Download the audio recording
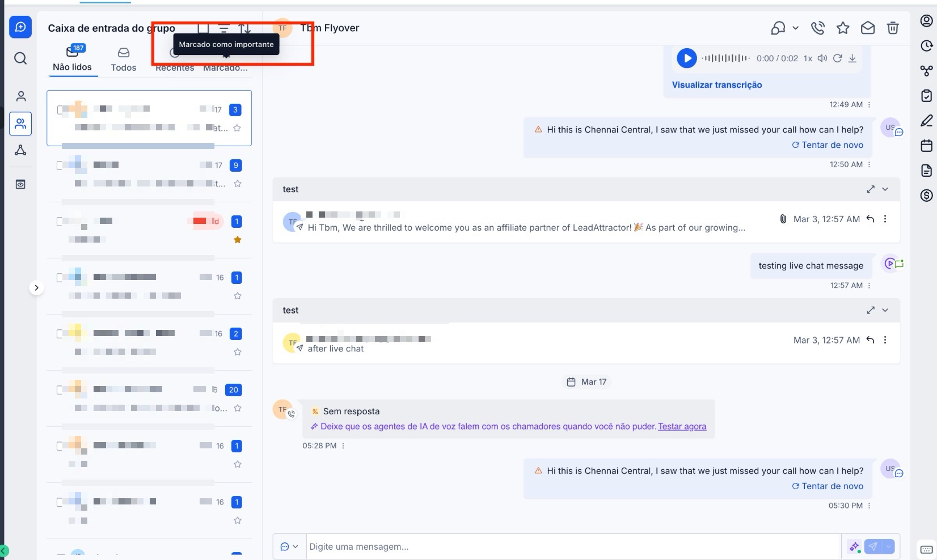The width and height of the screenshot is (937, 560). pyautogui.click(x=852, y=58)
